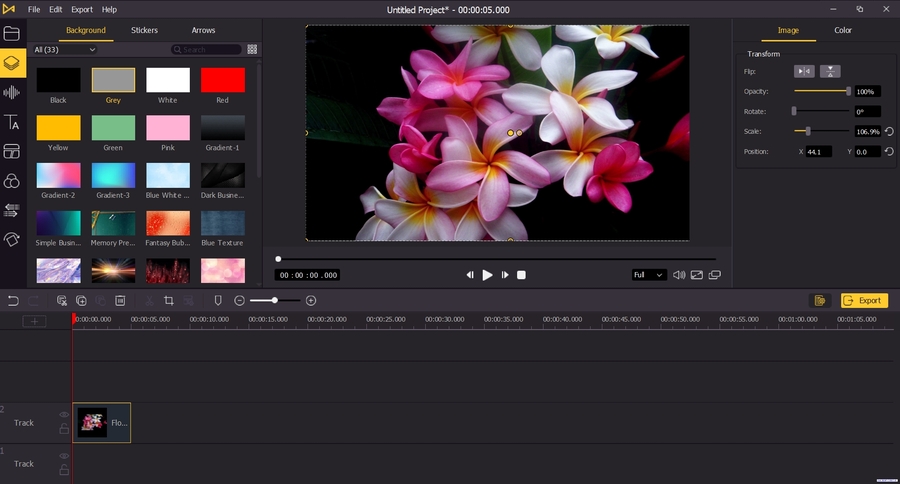Open the multi-screen preview display icon
This screenshot has height=484, width=900.
pyautogui.click(x=715, y=275)
